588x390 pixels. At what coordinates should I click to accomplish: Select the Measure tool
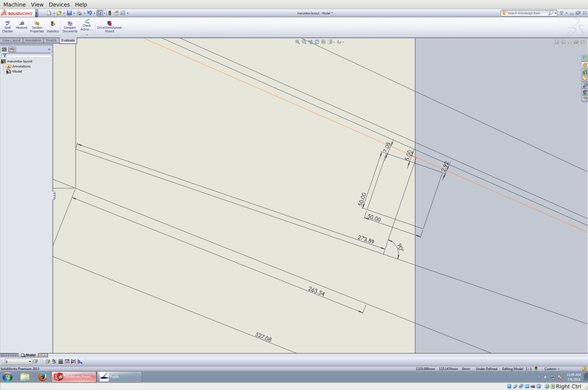point(21,26)
